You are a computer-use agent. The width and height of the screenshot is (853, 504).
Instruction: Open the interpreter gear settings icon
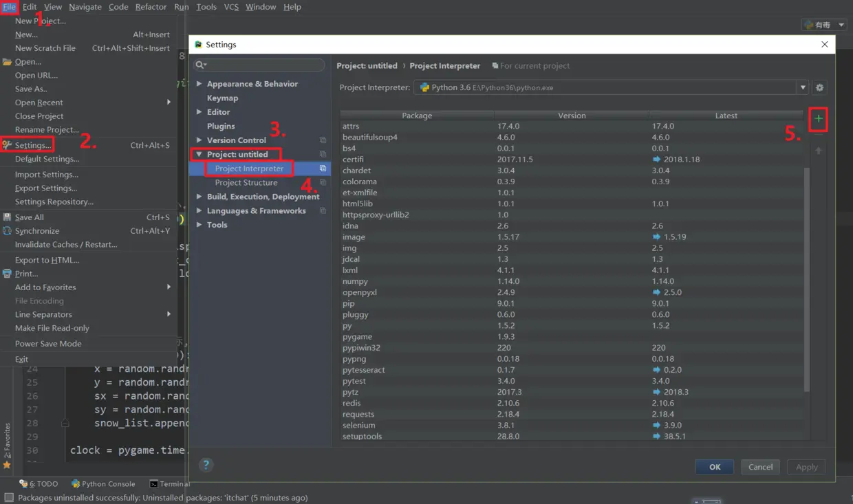[819, 88]
